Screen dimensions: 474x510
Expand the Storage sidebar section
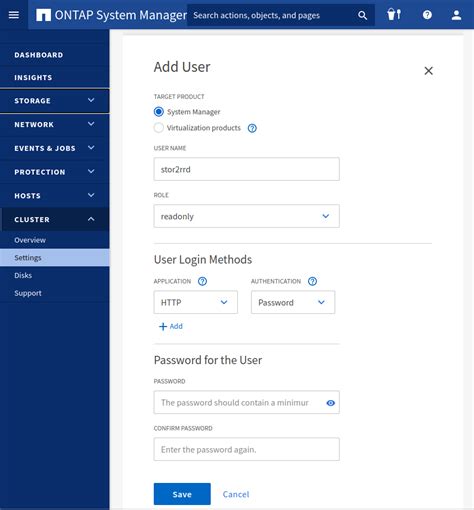coord(55,101)
